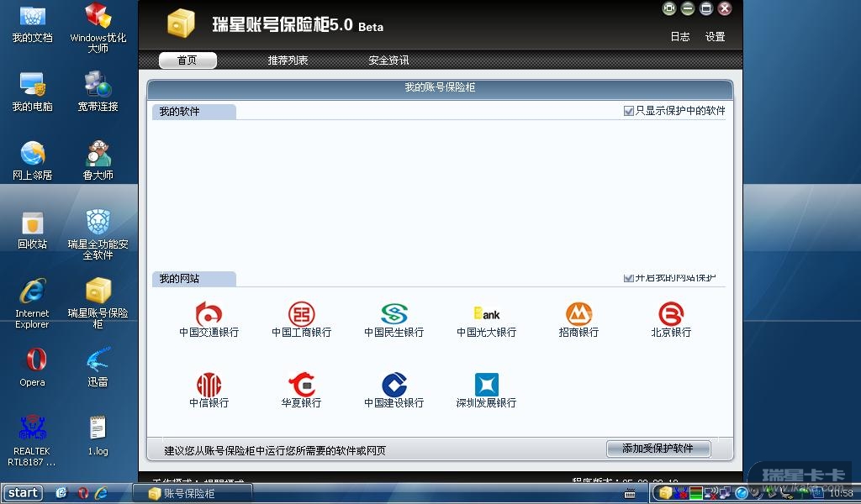Select 瑞星账号保险柜 desktop shortcut

pyautogui.click(x=98, y=304)
